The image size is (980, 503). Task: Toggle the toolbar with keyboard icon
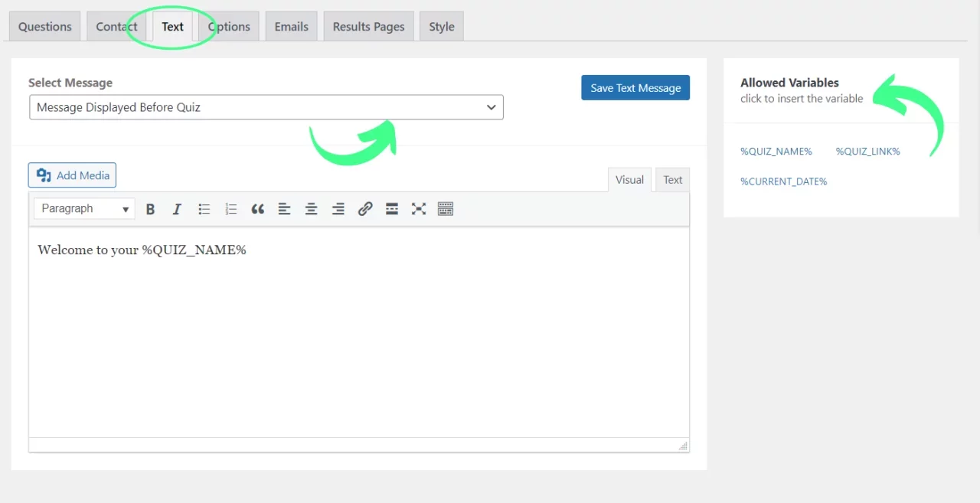[446, 209]
